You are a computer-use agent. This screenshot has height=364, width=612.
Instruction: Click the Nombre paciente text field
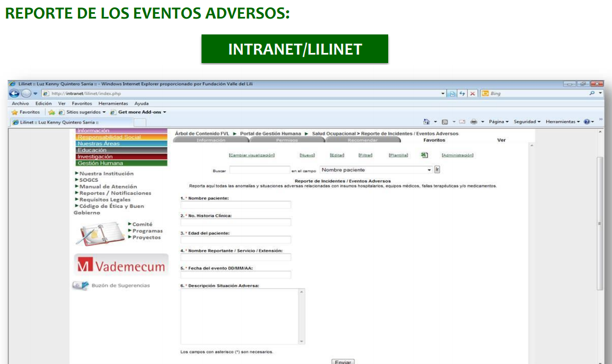click(x=235, y=205)
